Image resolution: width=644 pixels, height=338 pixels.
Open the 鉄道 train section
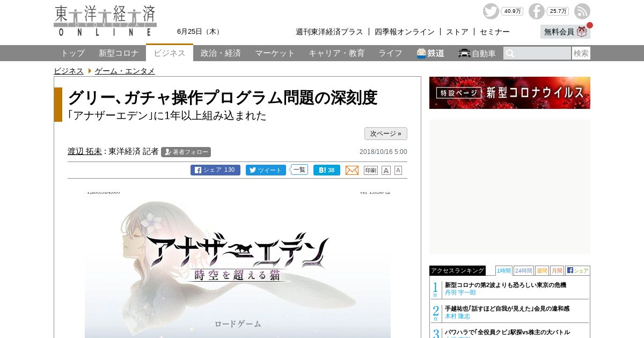[430, 53]
